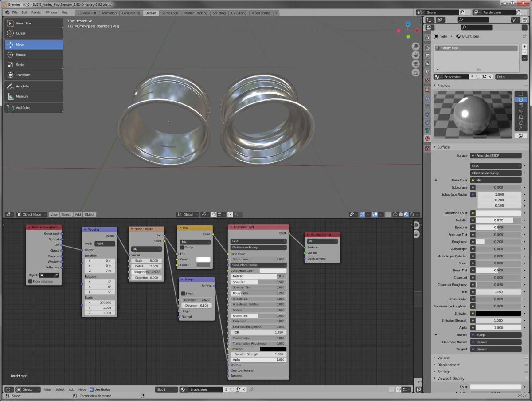Select the hair strands preview shape

coord(520,111)
